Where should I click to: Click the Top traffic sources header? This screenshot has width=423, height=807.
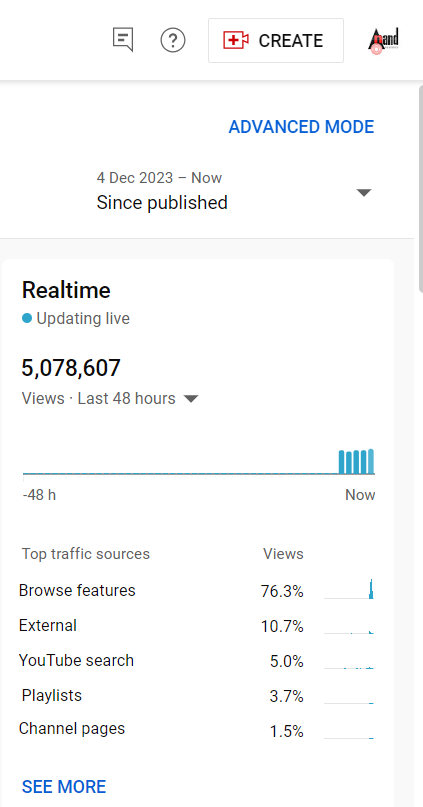point(86,554)
